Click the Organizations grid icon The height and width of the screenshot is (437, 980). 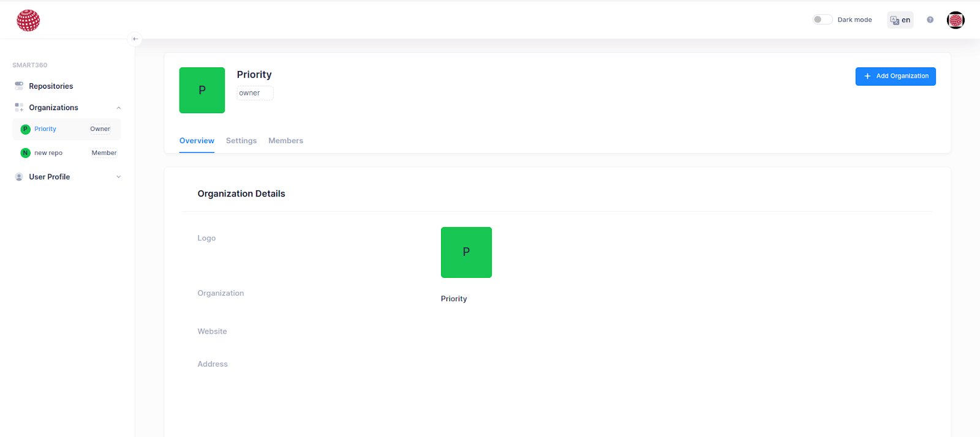pos(19,107)
